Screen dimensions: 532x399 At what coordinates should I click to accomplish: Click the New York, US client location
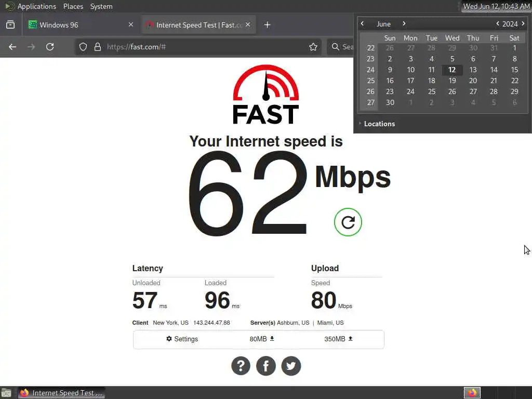pos(170,323)
